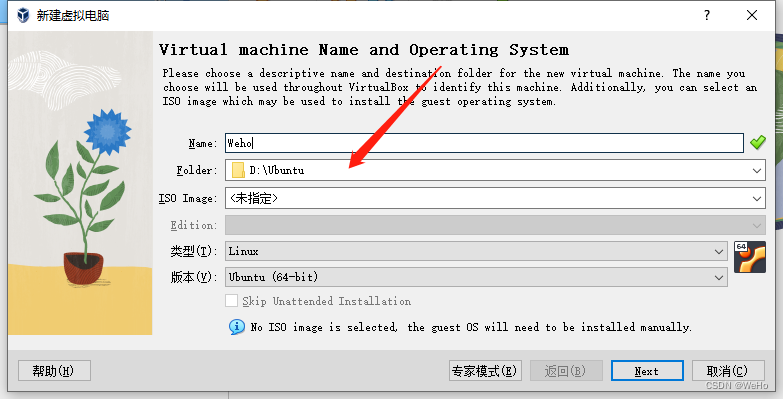
Task: Click the blue info icon near ISO message
Action: 237,327
